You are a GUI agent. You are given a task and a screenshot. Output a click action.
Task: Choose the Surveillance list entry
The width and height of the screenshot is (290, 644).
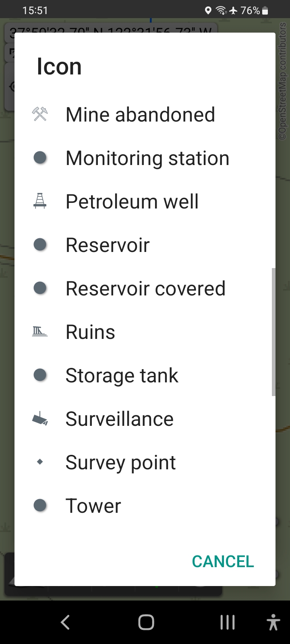click(x=120, y=419)
